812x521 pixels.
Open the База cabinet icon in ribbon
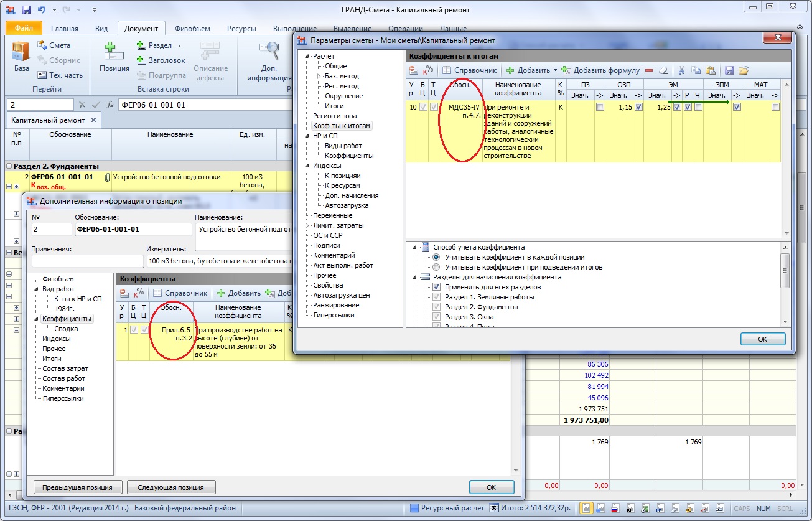pyautogui.click(x=21, y=51)
